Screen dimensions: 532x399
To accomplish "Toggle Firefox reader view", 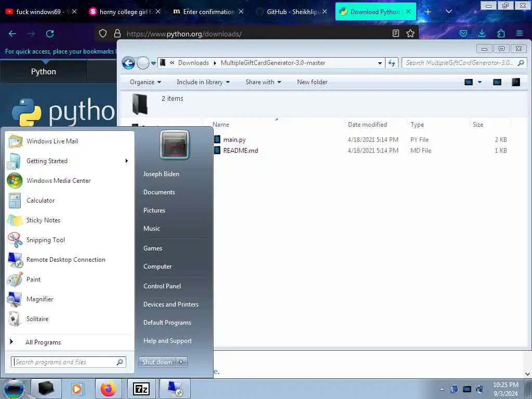I will (395, 33).
